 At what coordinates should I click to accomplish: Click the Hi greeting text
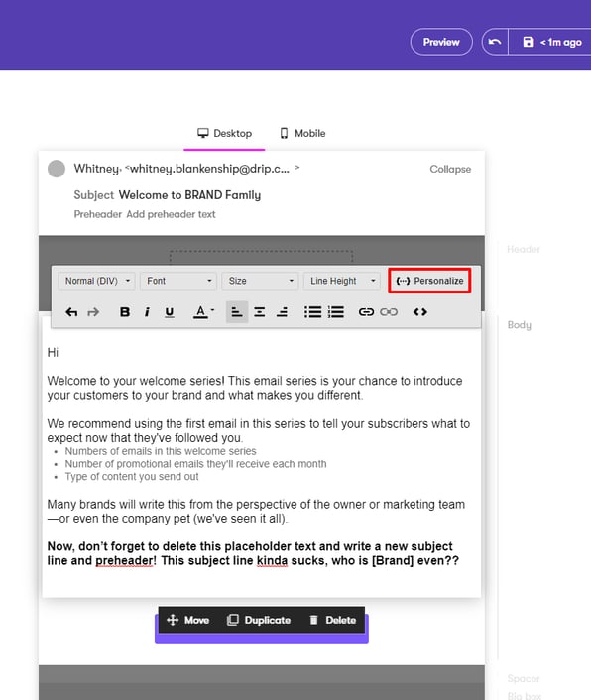(53, 353)
